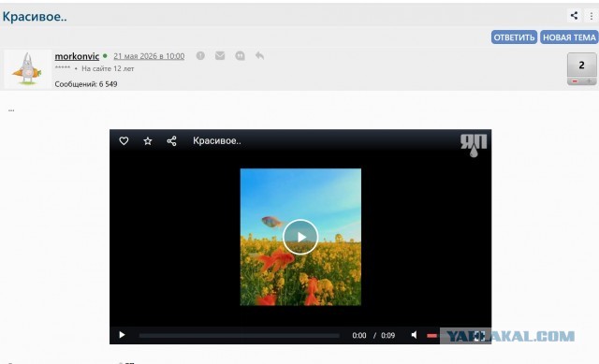
Task: Click the small play button in control bar
Action: (x=122, y=335)
